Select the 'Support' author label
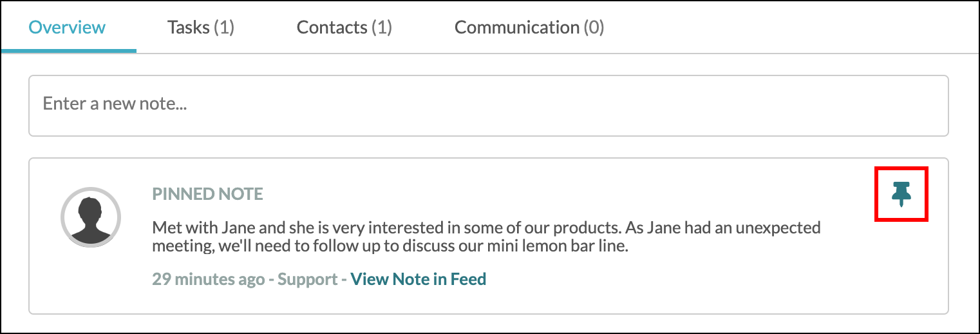The width and height of the screenshot is (980, 334). pos(307,279)
